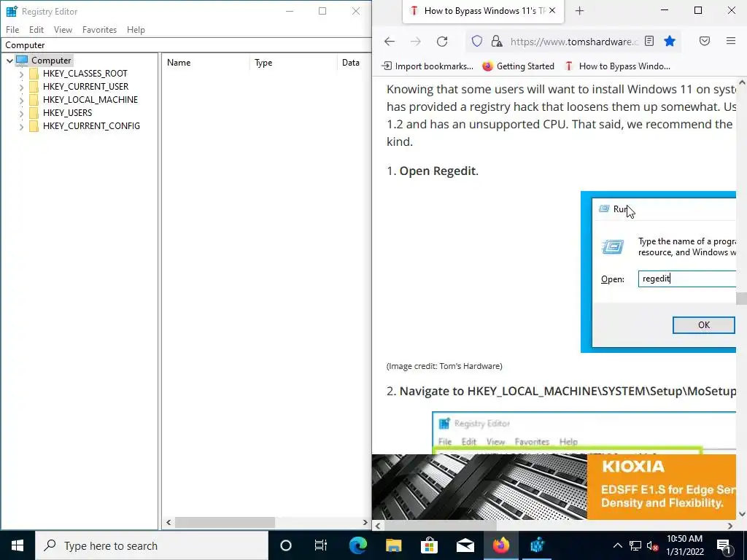Image resolution: width=747 pixels, height=560 pixels.
Task: Click the Computer root node icon
Action: (x=22, y=61)
